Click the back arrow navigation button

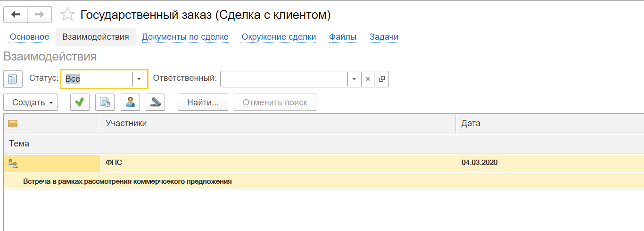click(16, 15)
